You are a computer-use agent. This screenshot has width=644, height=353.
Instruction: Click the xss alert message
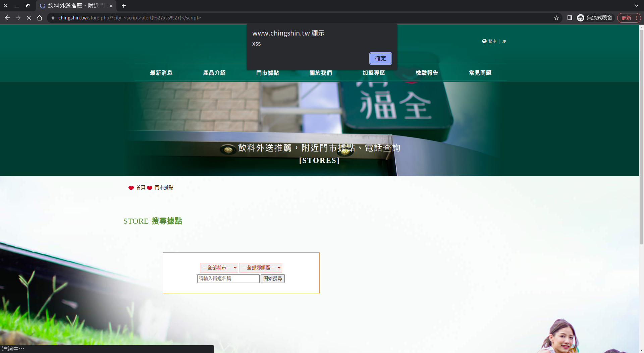(257, 44)
